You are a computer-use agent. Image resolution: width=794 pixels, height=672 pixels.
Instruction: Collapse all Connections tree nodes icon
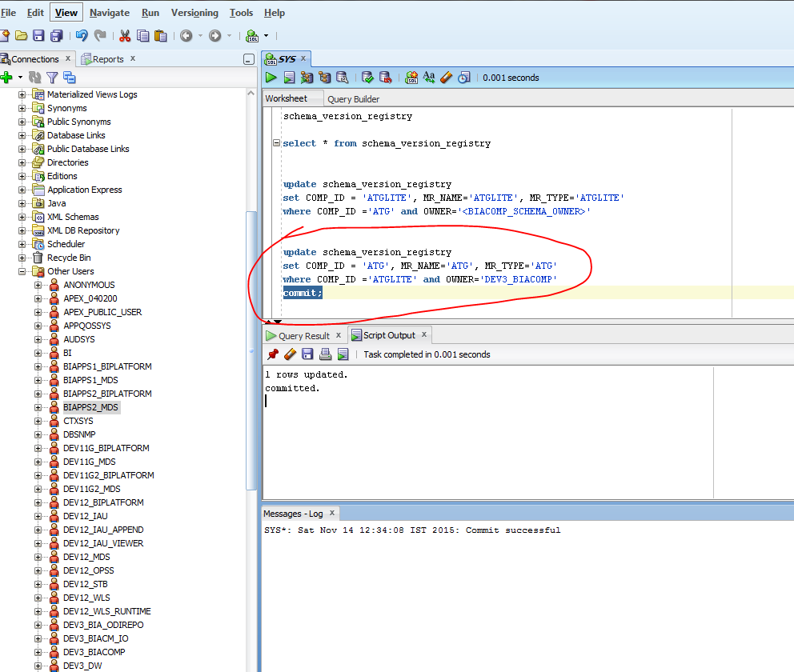point(70,78)
